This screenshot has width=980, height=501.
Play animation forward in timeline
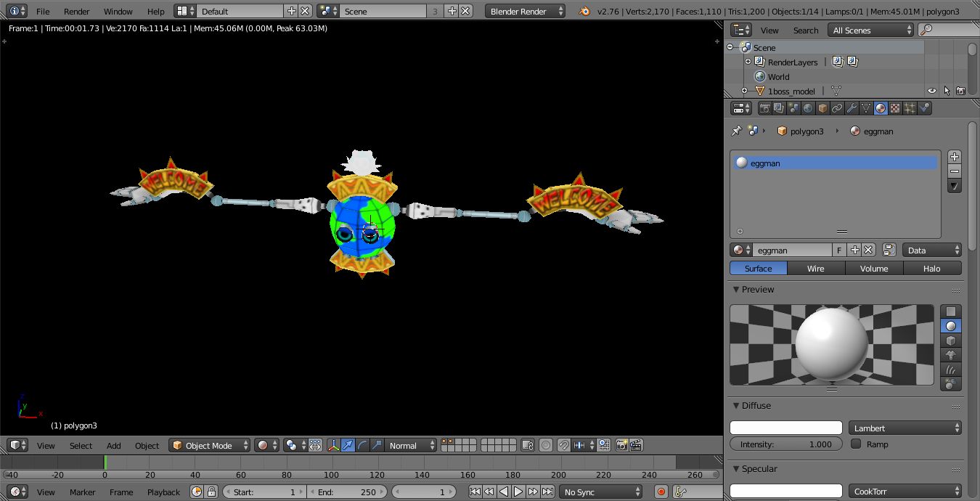click(518, 492)
